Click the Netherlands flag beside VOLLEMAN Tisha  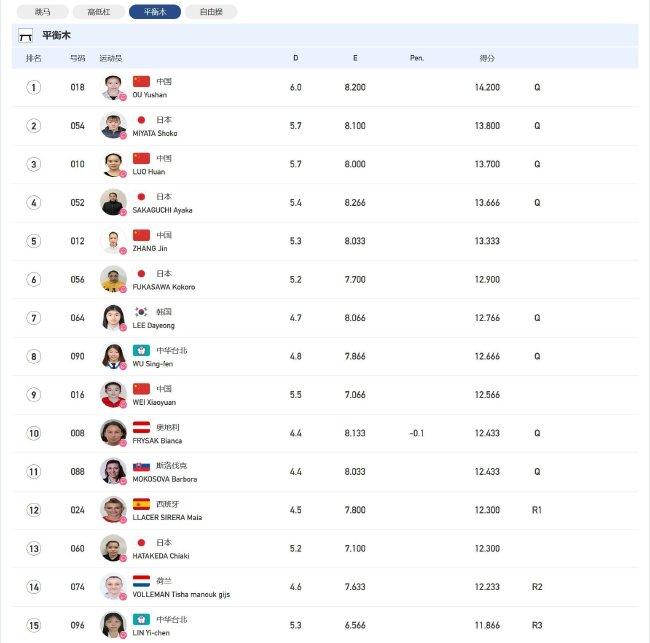[141, 581]
